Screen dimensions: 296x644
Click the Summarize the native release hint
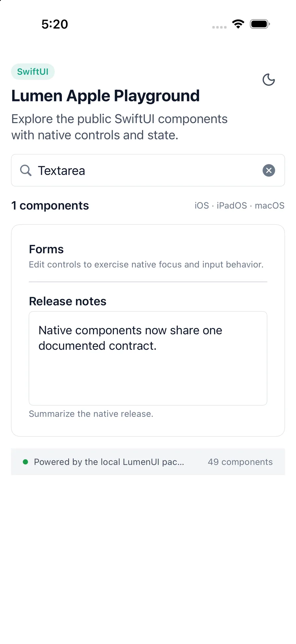pos(91,414)
